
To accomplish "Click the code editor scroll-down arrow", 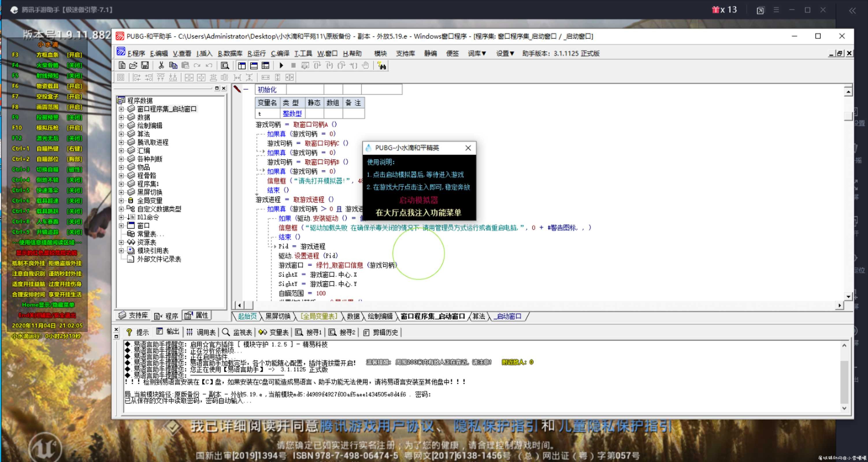I will 848,296.
